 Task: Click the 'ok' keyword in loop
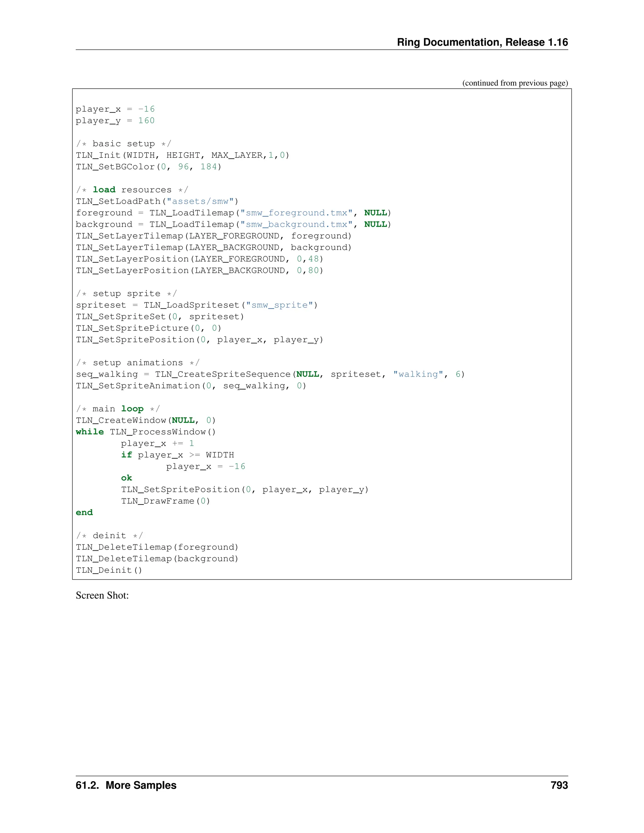click(126, 478)
